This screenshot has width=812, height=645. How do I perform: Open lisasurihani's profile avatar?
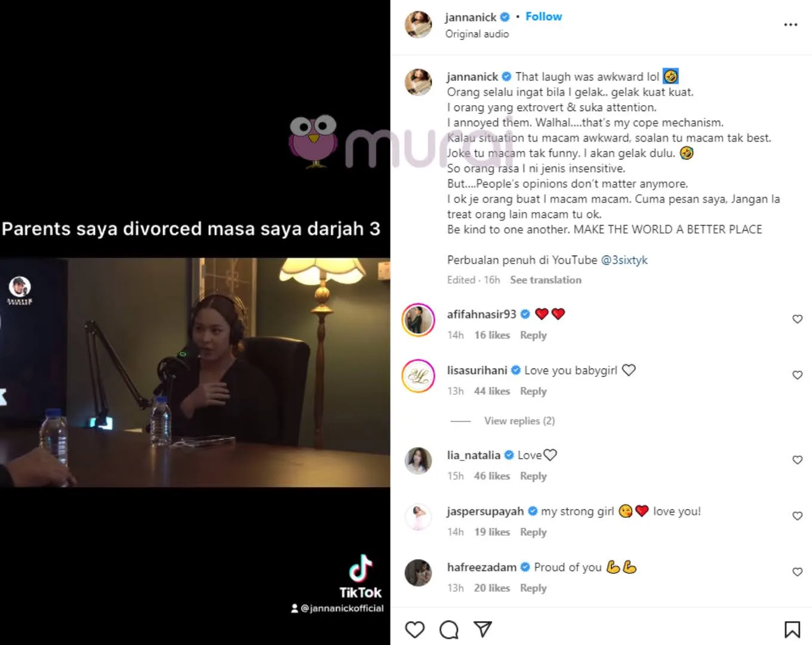418,376
